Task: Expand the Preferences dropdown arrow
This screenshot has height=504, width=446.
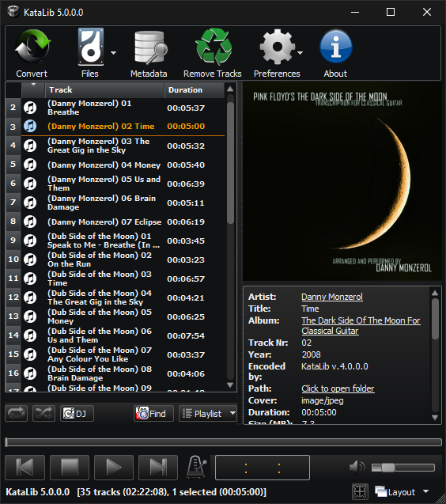Action: click(300, 53)
